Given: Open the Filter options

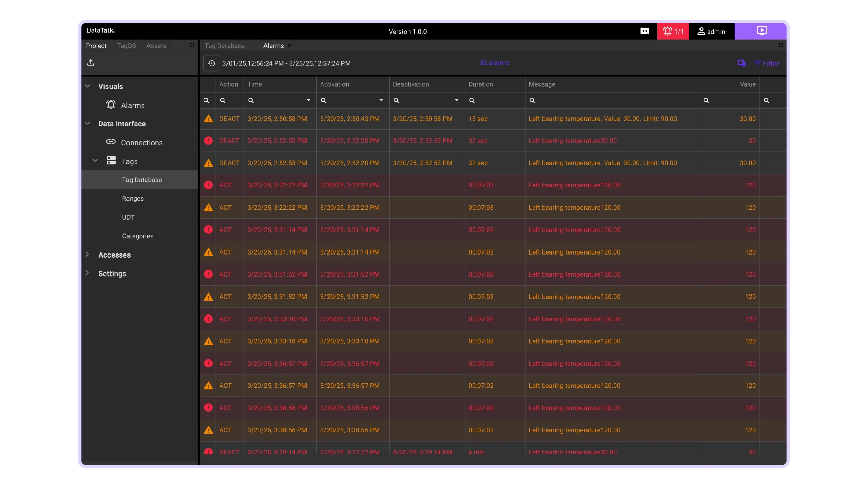Looking at the screenshot, I should (766, 63).
